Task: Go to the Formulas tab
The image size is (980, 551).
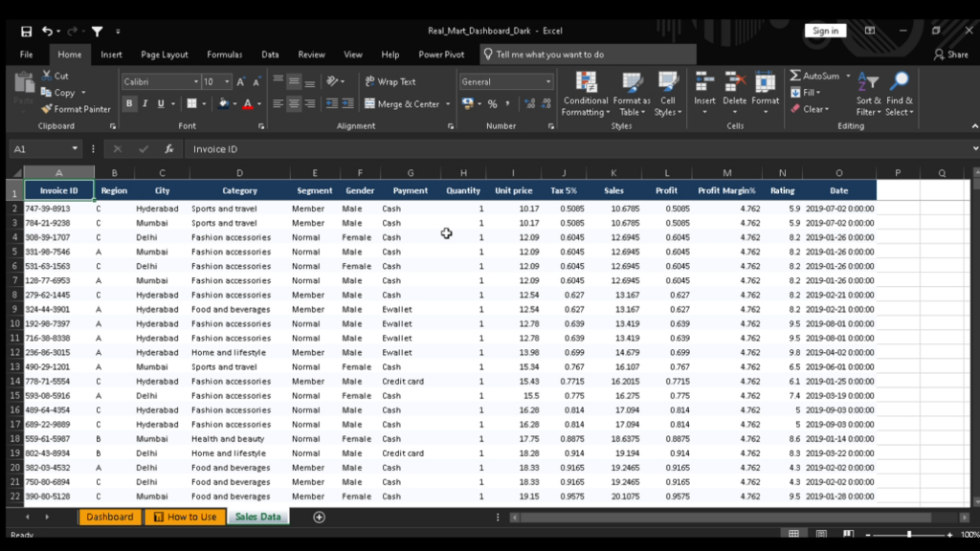Action: tap(224, 55)
